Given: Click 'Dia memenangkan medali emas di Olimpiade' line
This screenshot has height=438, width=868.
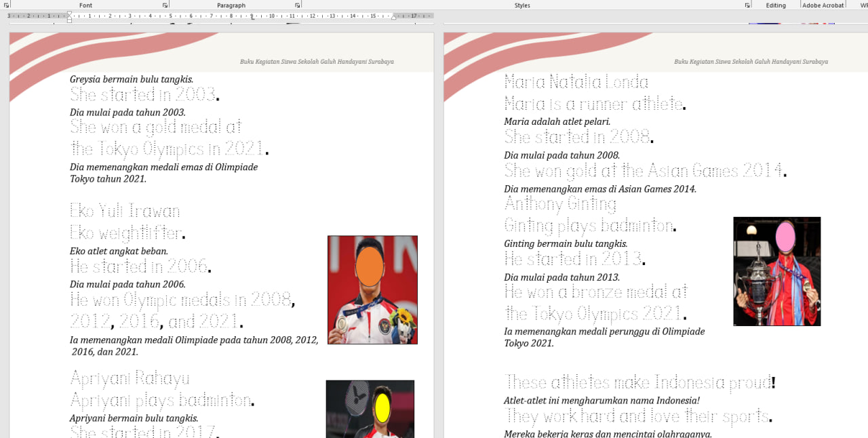Looking at the screenshot, I should click(x=163, y=167).
